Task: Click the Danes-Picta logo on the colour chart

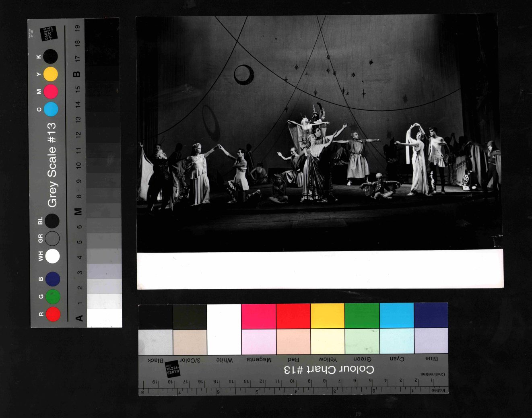Action: click(x=173, y=369)
